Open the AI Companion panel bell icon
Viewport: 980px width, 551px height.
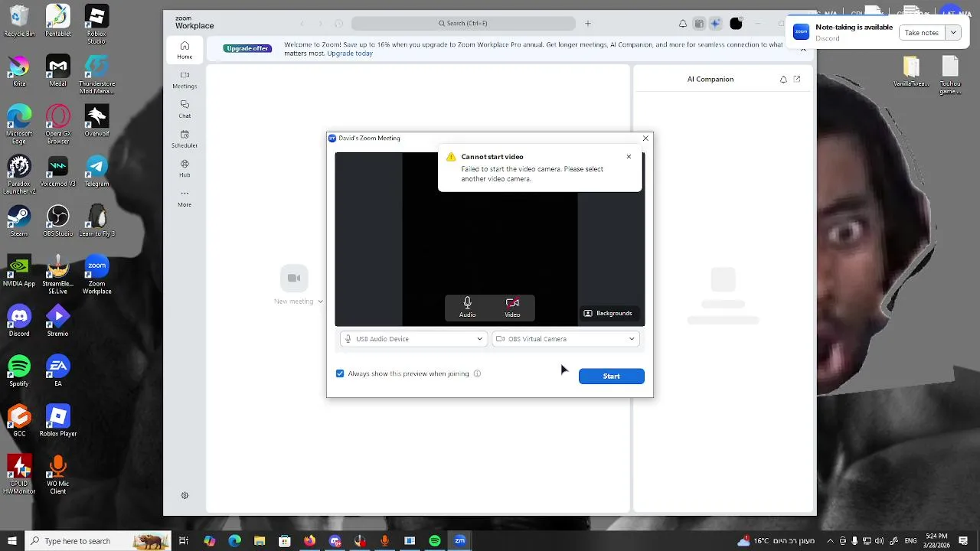tap(783, 79)
